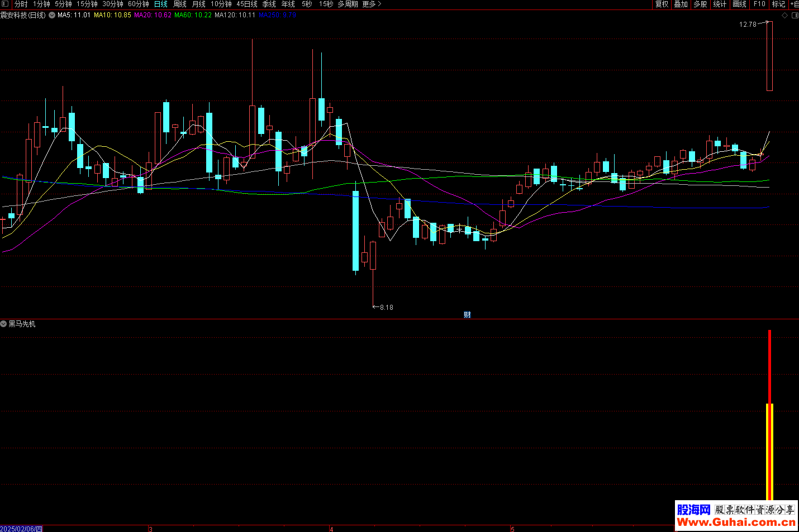Expand dropdown beside 黑马先机 indicator

click(x=3, y=324)
